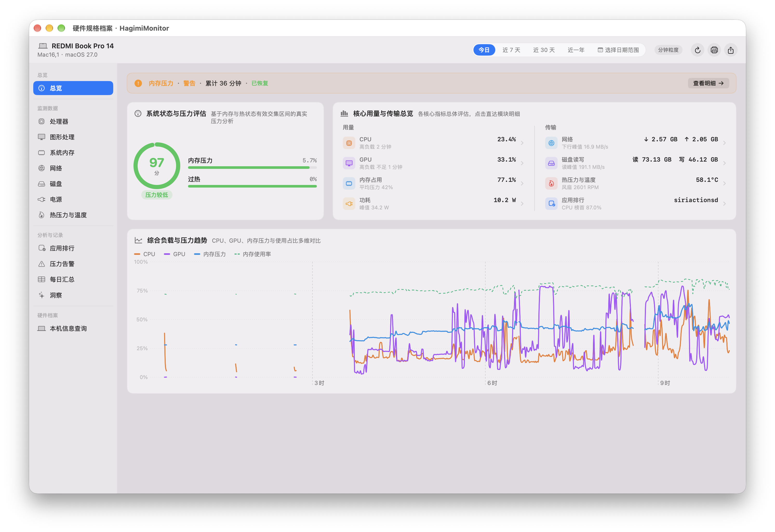The height and width of the screenshot is (532, 775).
Task: Expand the 功耗 10.2 W row chevron
Action: (x=522, y=204)
